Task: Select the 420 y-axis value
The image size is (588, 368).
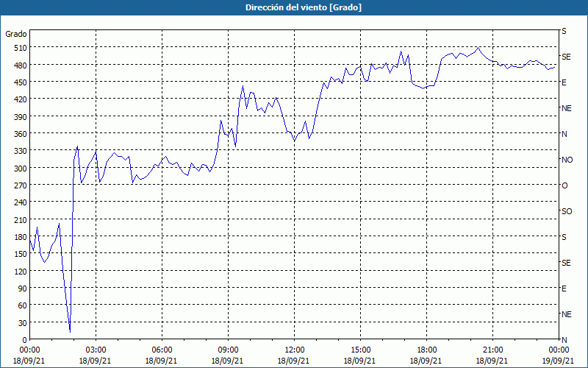Action: [x=21, y=99]
